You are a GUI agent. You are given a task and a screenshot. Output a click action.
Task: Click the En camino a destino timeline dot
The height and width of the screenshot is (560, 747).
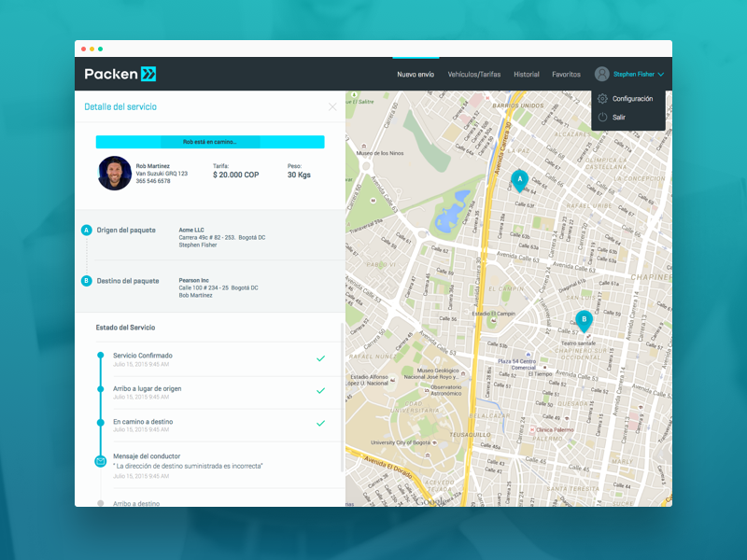click(x=101, y=423)
